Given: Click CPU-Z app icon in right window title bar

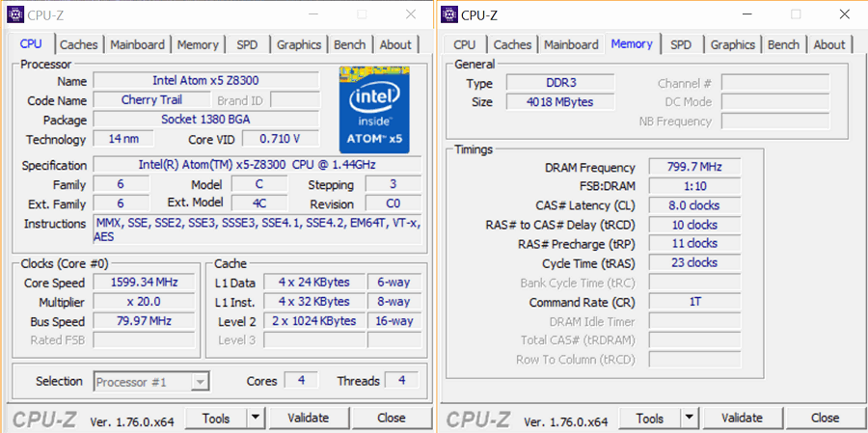Looking at the screenshot, I should pos(448,15).
